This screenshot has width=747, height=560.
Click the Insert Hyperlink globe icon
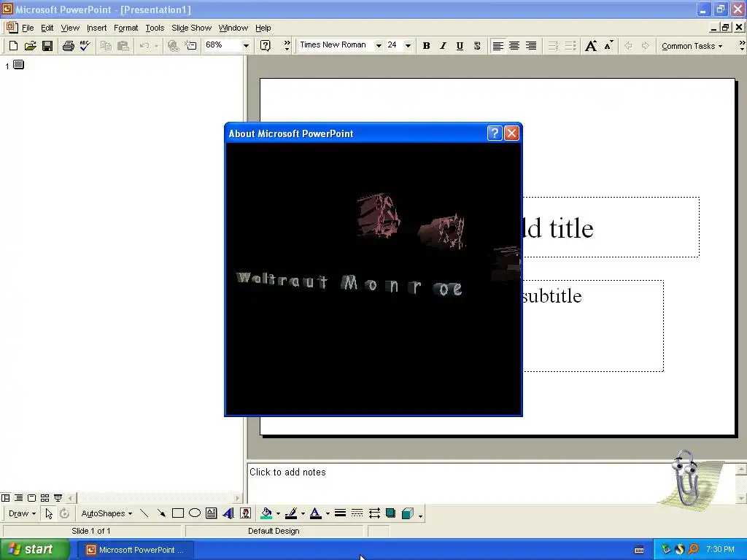[173, 46]
